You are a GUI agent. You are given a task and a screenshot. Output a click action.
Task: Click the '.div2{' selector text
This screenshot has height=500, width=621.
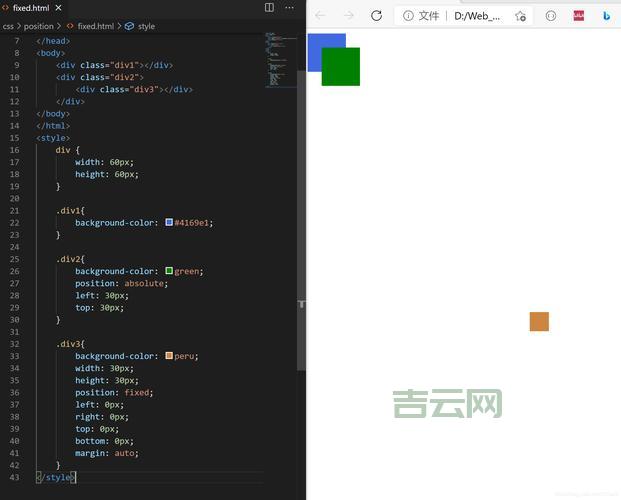70,259
